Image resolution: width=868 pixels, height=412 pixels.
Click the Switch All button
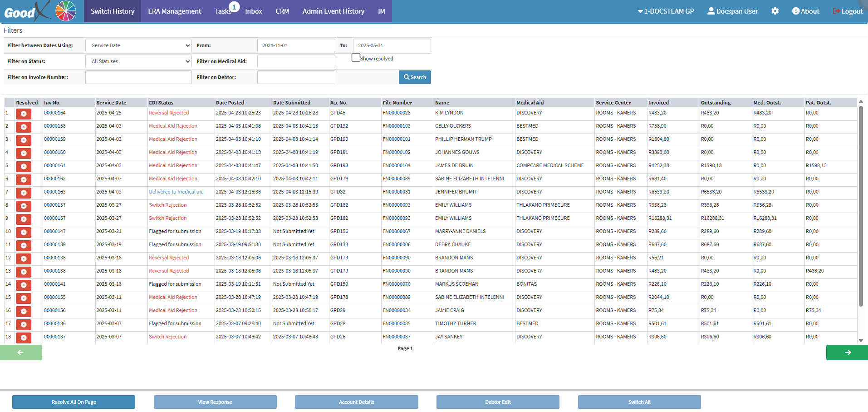coord(639,402)
